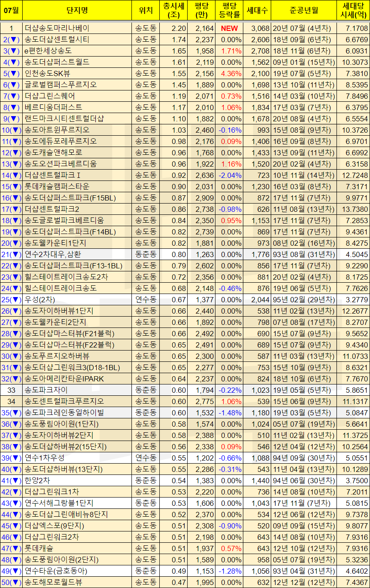This screenshot has width=370, height=588.
Task: Select '송도자이하버뷰1단지' name
Action: pos(59,311)
